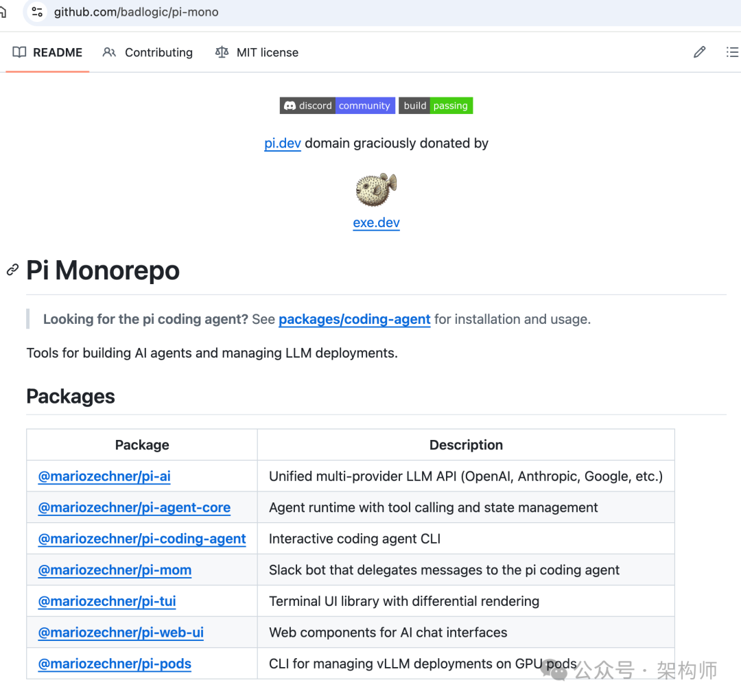Viewport: 741px width, 700px height.
Task: Click the anchor link icon beside Pi Monorepo
Action: 12,270
